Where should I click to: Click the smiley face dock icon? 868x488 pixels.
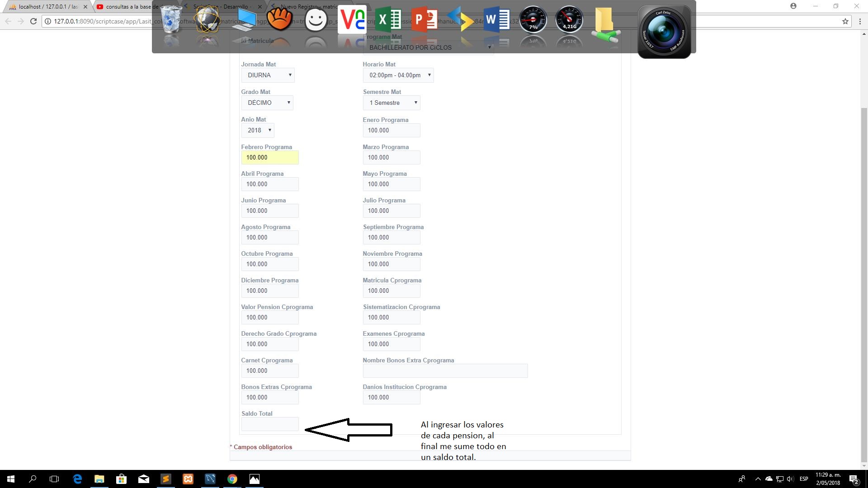[x=316, y=20]
